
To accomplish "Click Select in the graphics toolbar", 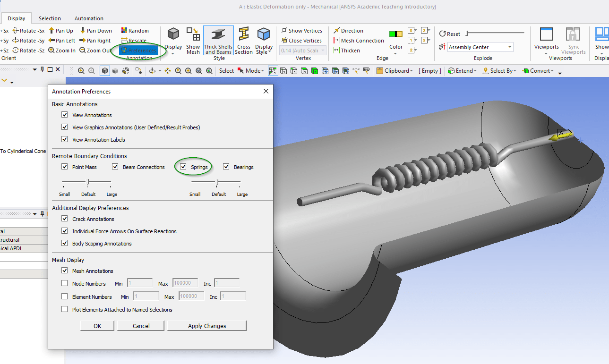I will pos(226,71).
